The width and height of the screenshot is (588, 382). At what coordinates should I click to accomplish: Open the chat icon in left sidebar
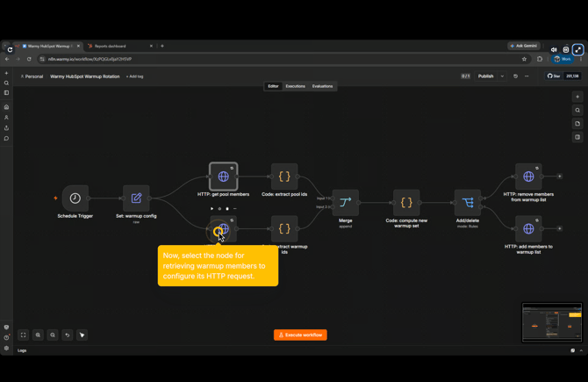point(6,139)
